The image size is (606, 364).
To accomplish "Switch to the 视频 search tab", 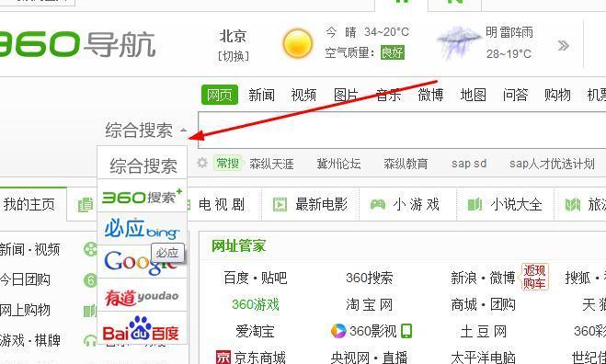I will 303,95.
